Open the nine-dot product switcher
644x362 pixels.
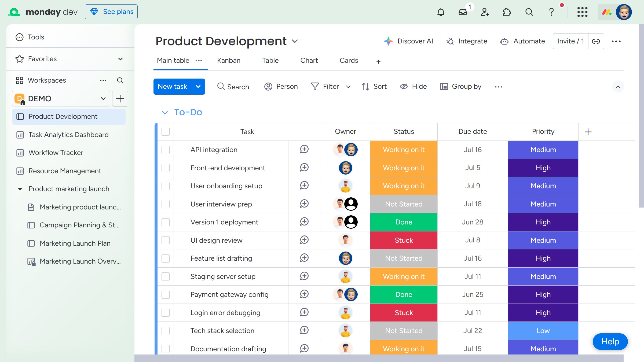click(582, 12)
